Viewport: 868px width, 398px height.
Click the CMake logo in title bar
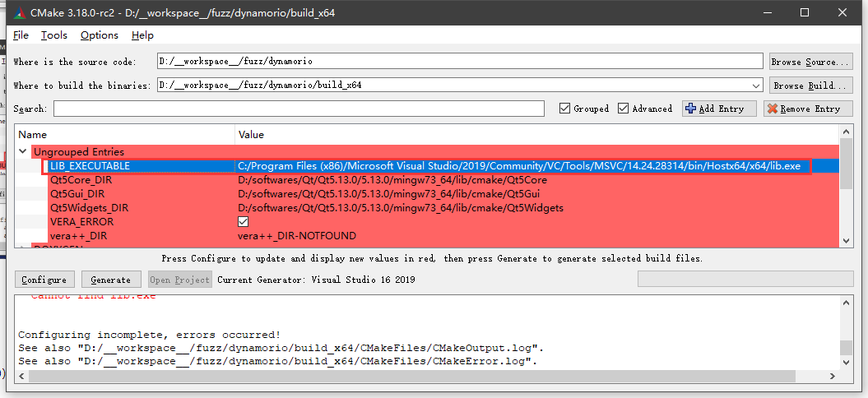pyautogui.click(x=21, y=12)
